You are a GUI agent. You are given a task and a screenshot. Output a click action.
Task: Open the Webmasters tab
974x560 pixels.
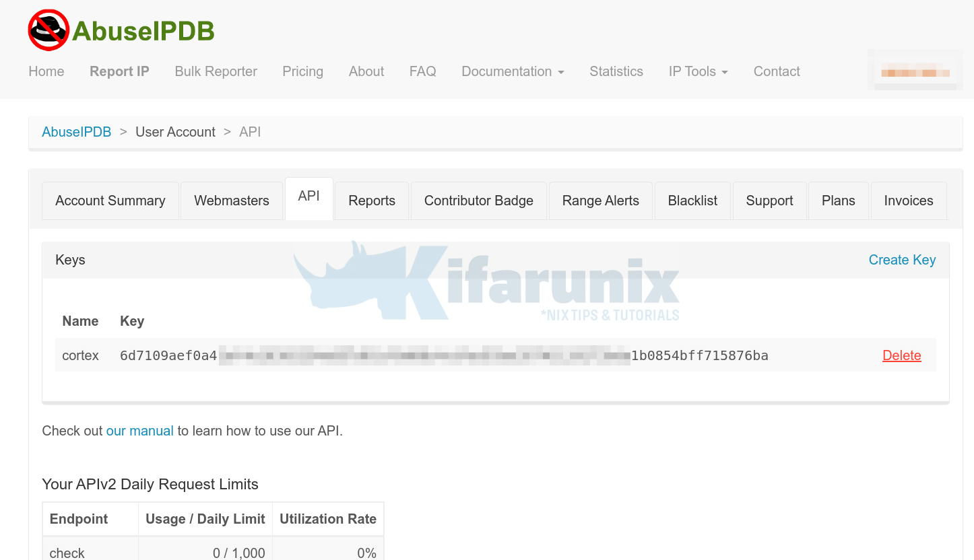coord(232,201)
